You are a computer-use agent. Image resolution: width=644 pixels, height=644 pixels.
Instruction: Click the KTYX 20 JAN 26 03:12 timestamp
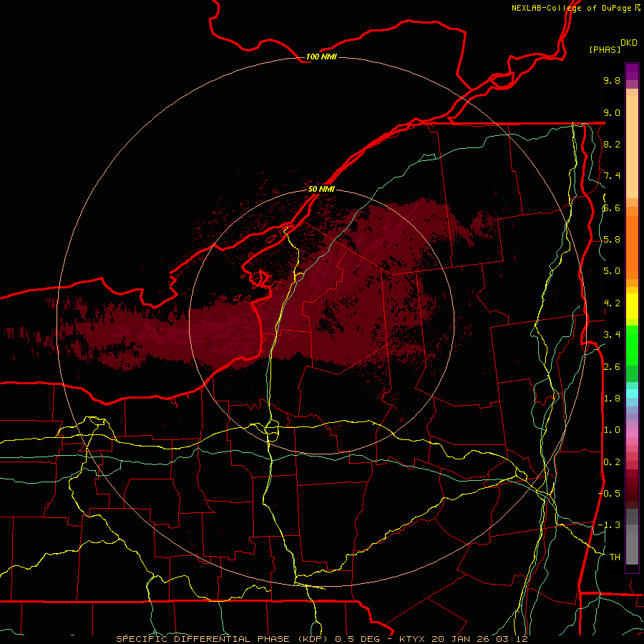point(463,639)
